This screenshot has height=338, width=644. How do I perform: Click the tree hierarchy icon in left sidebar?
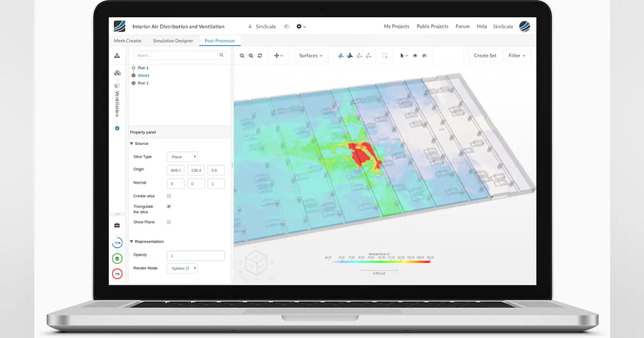coord(117,56)
